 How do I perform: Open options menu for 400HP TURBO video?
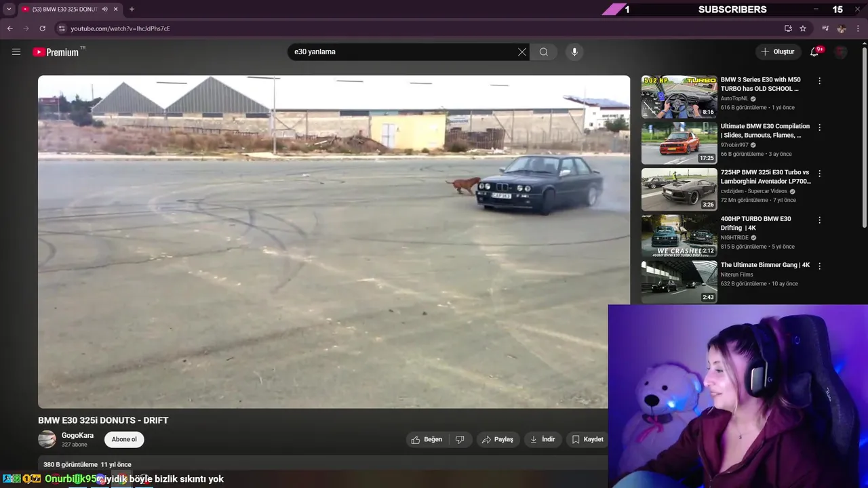819,220
